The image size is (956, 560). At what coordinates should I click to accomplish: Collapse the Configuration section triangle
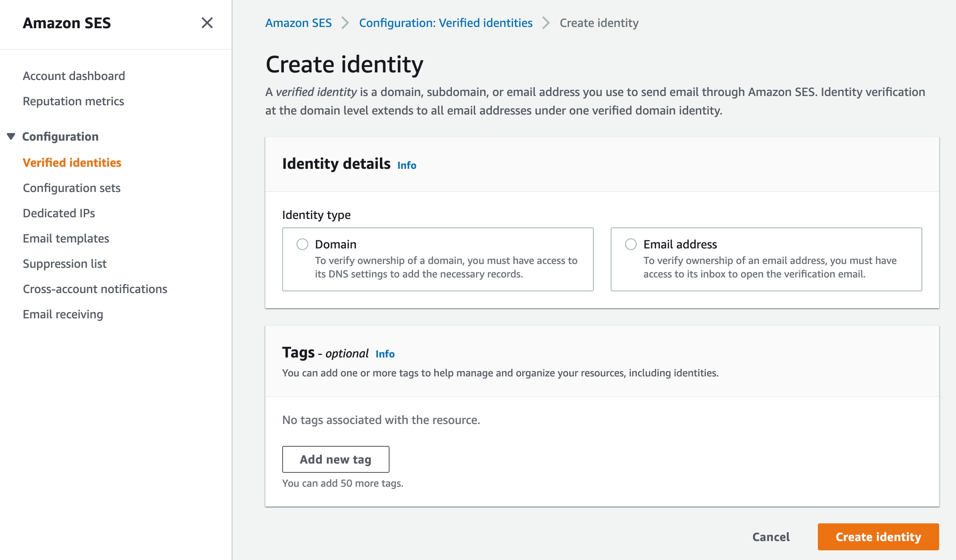click(11, 136)
